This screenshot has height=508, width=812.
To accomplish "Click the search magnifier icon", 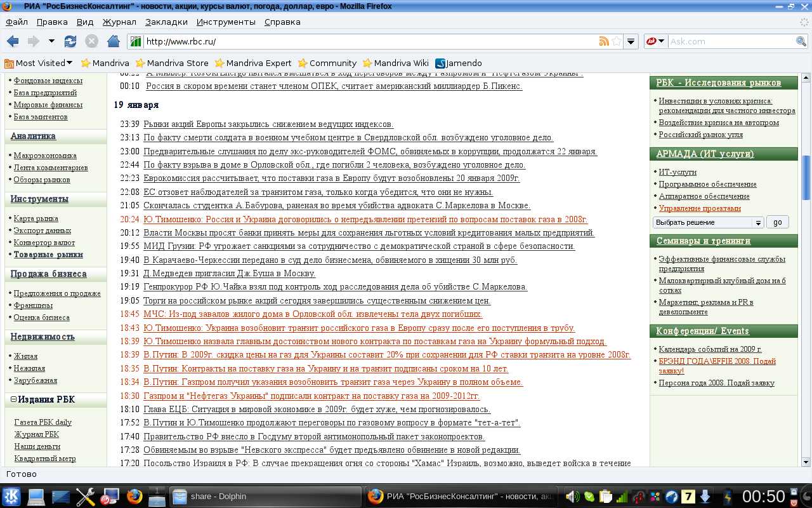I will point(801,41).
